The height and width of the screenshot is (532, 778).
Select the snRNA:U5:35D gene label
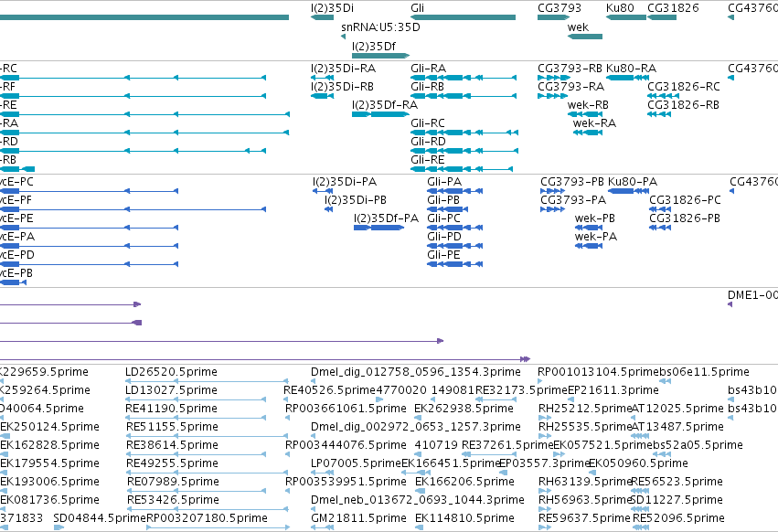point(380,27)
